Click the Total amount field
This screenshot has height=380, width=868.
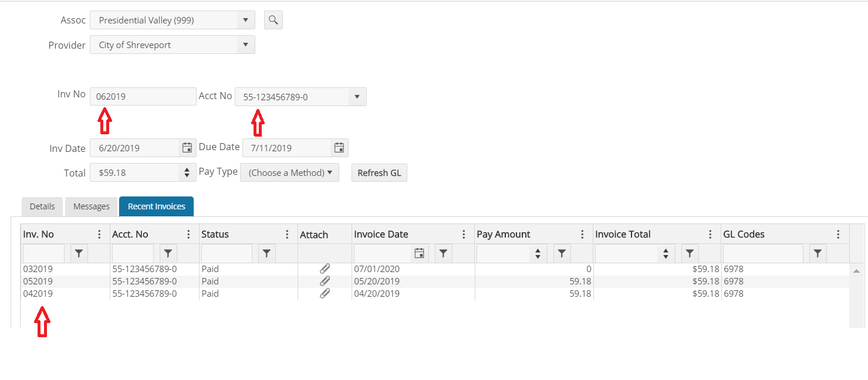(135, 172)
